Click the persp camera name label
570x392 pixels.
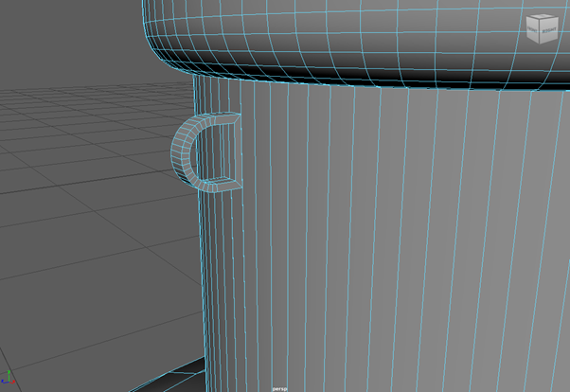pos(278,387)
